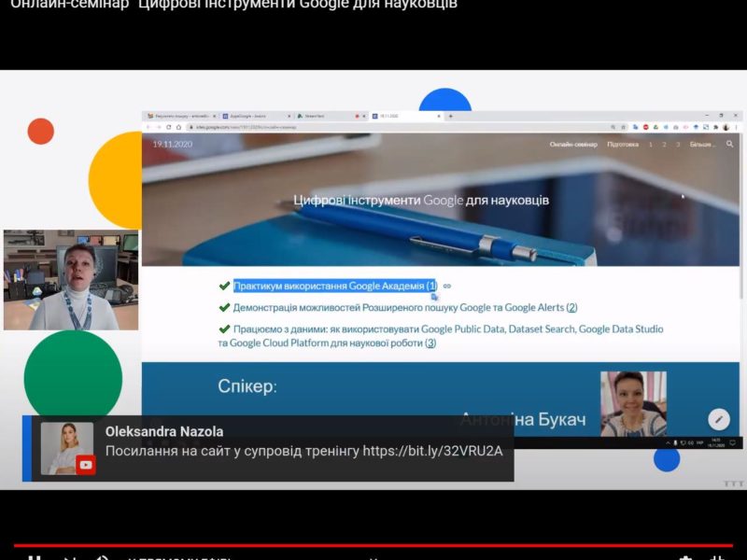Click the speaker photo of Антоніна Букач

click(633, 403)
